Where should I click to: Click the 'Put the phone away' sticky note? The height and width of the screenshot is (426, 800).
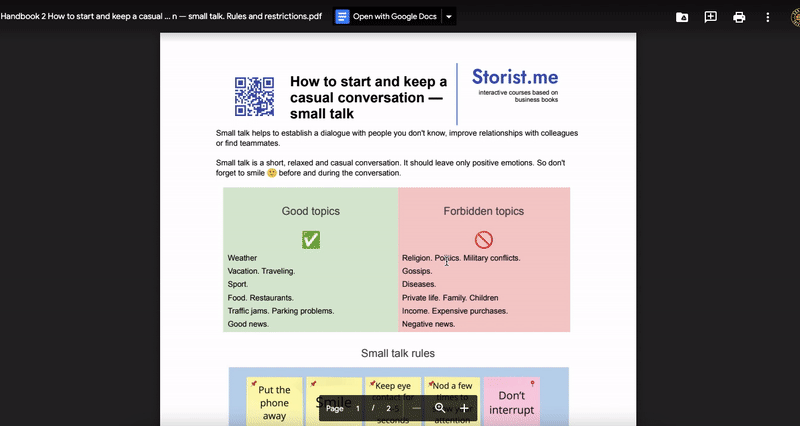click(274, 402)
